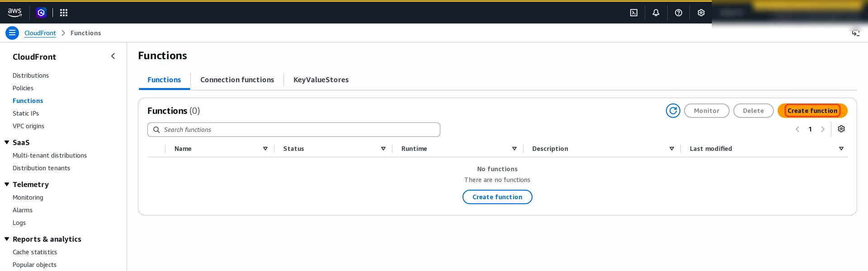The width and height of the screenshot is (868, 271).
Task: Click page number 1 in pagination
Action: coord(810,129)
